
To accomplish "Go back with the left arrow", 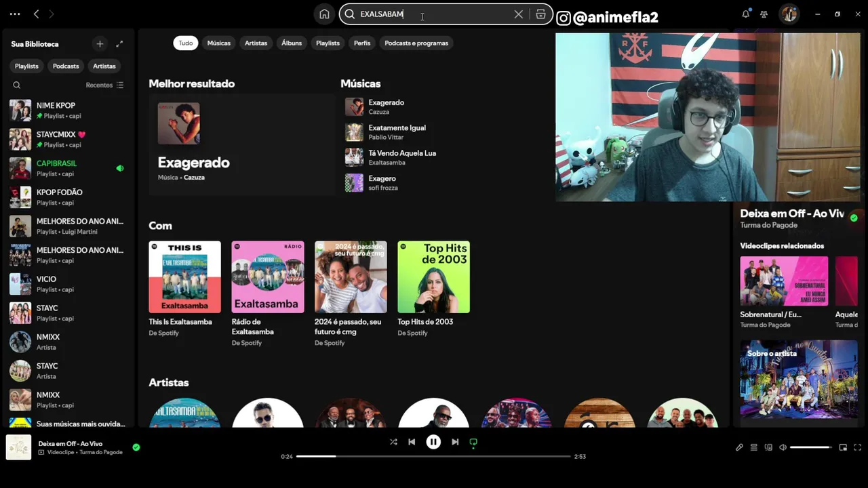I will coord(37,14).
